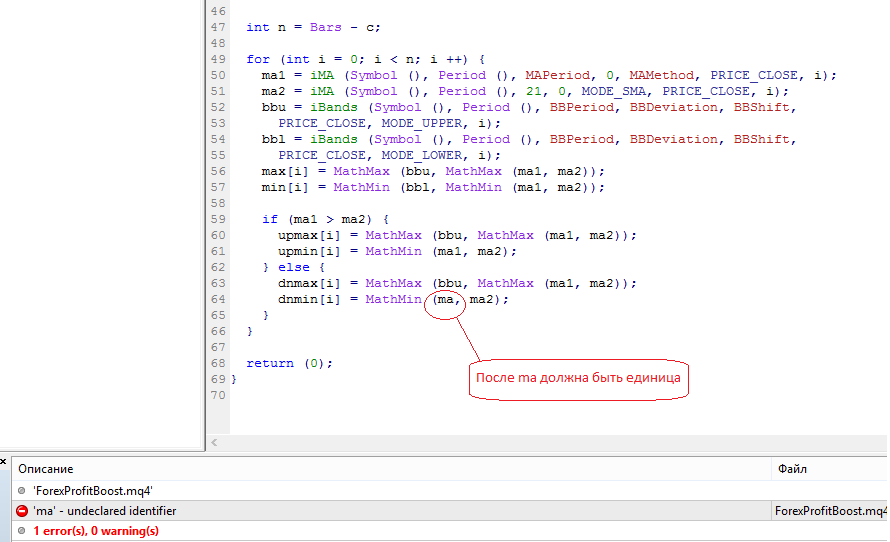
Task: Click PRICE_CLOSE on line 50
Action: click(754, 75)
